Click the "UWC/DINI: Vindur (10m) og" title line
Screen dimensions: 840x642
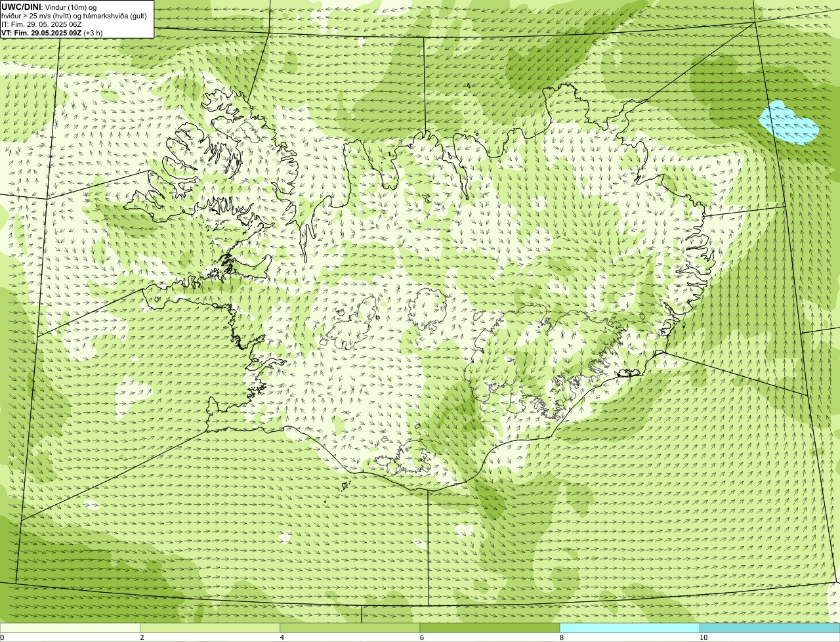click(x=50, y=7)
